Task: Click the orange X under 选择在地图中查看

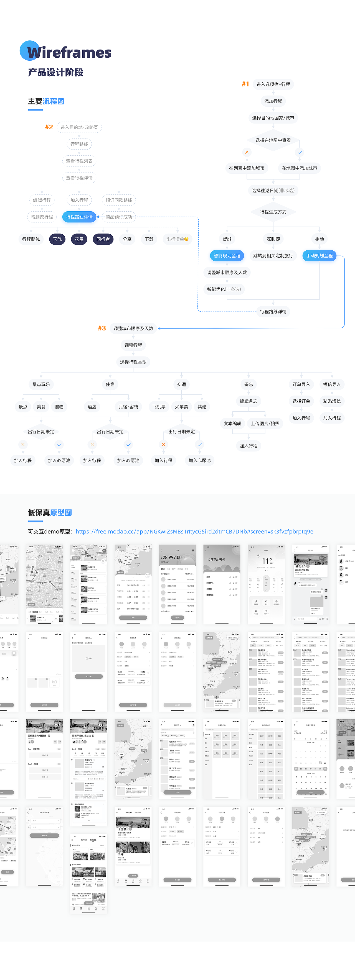Action: (247, 152)
